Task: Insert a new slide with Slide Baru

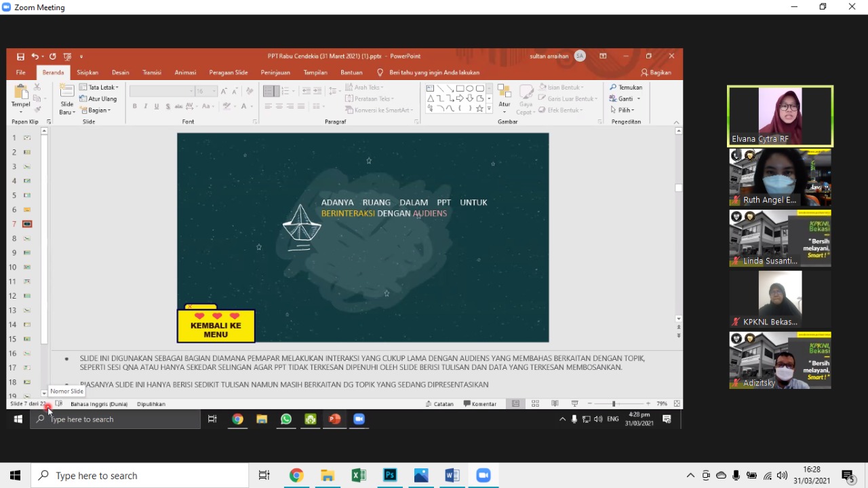Action: click(66, 96)
